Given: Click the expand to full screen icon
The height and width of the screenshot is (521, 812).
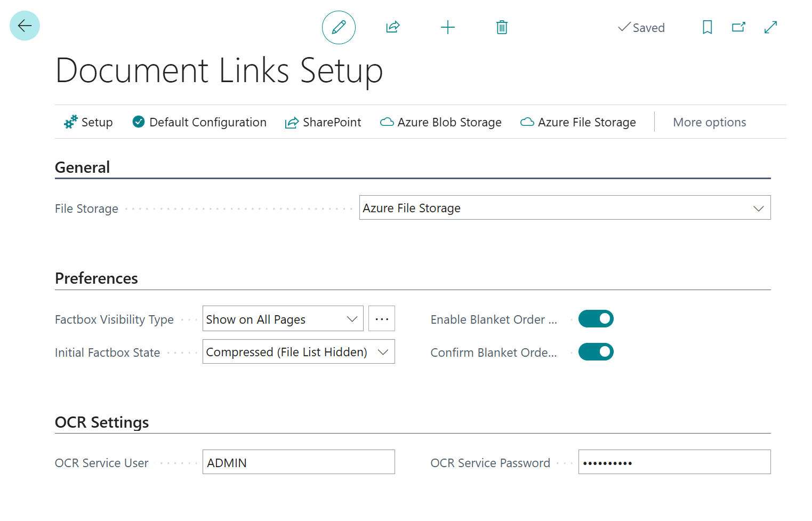Looking at the screenshot, I should coord(770,27).
